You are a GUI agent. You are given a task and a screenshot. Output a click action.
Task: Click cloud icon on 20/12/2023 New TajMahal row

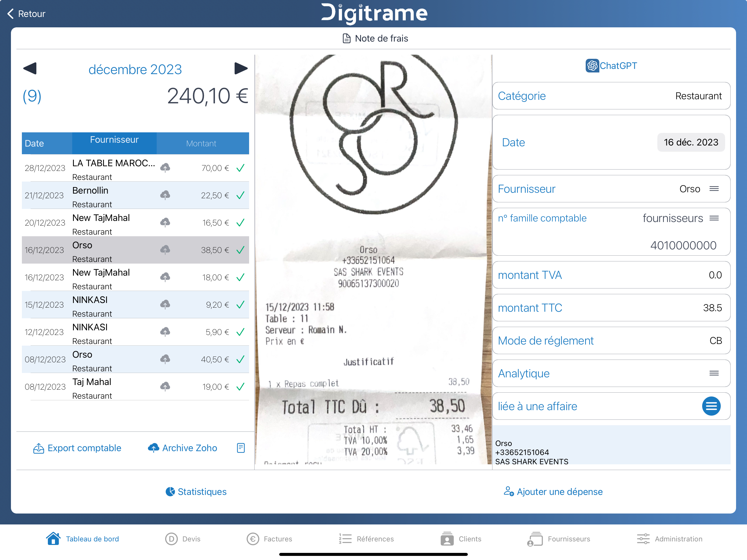165,223
